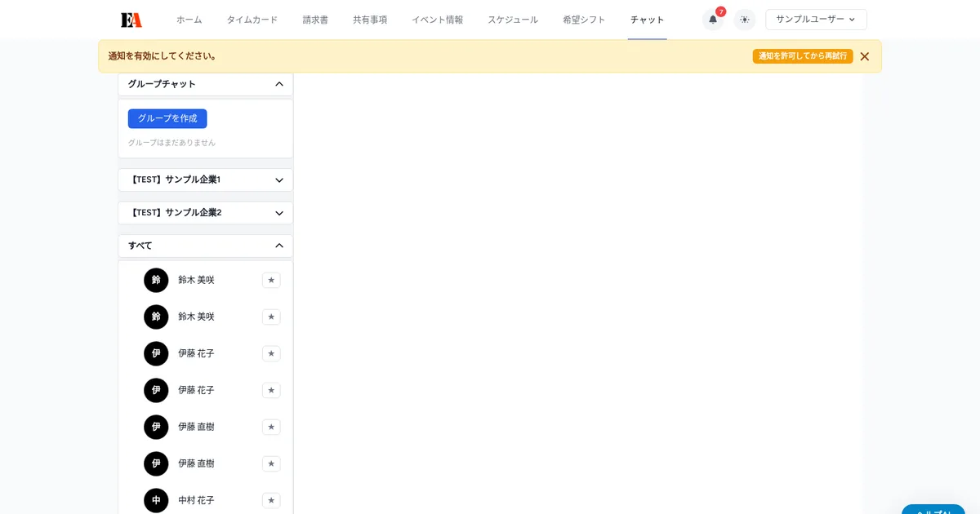This screenshot has height=514, width=980.
Task: Star 伊藤 花子 as a favorite
Action: (271, 353)
